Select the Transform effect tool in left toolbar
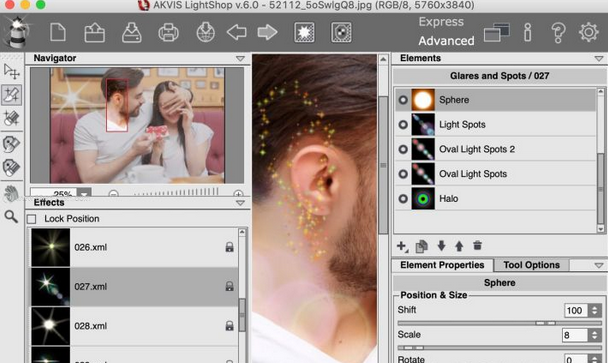This screenshot has width=608, height=363. (x=12, y=72)
